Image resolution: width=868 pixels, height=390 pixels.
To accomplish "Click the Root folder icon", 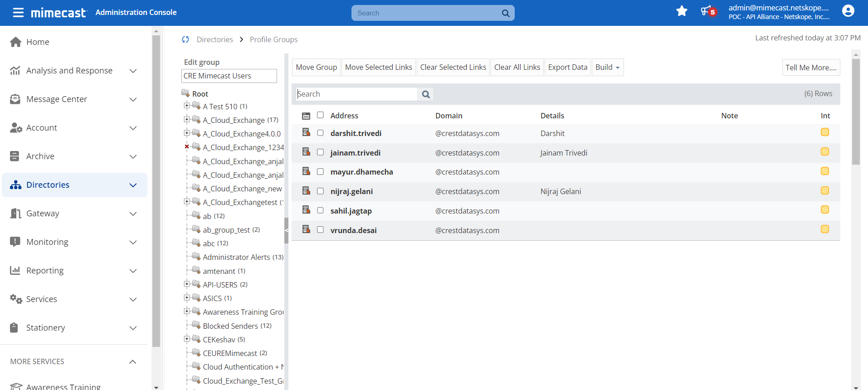I will point(185,93).
